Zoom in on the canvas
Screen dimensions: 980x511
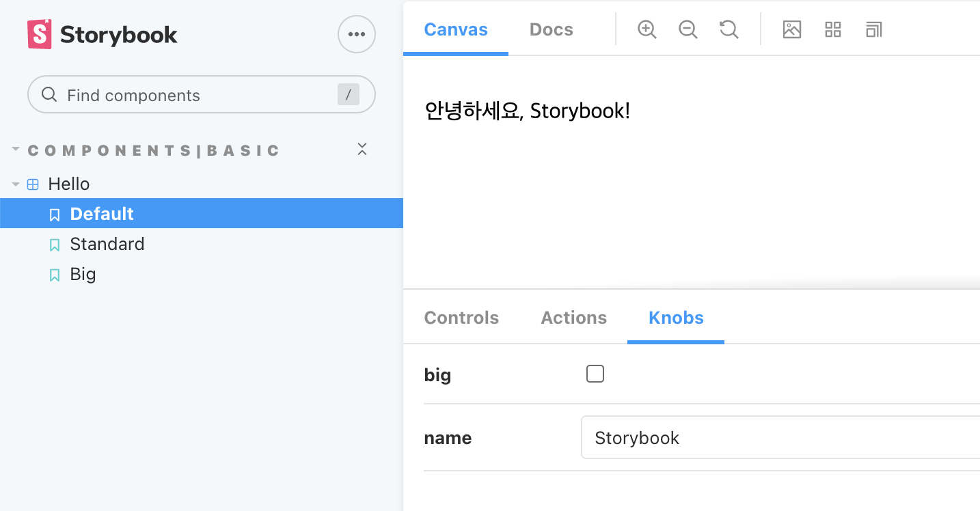[x=646, y=29]
